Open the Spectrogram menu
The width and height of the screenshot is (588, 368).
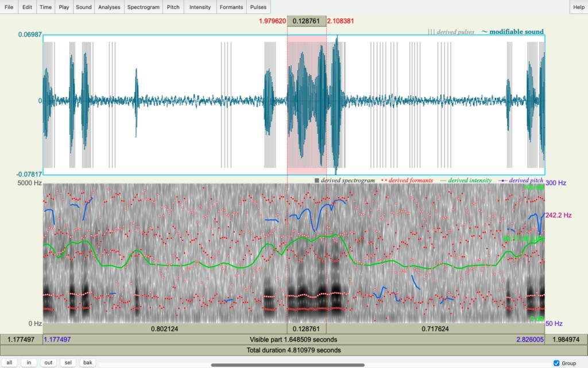pyautogui.click(x=143, y=7)
